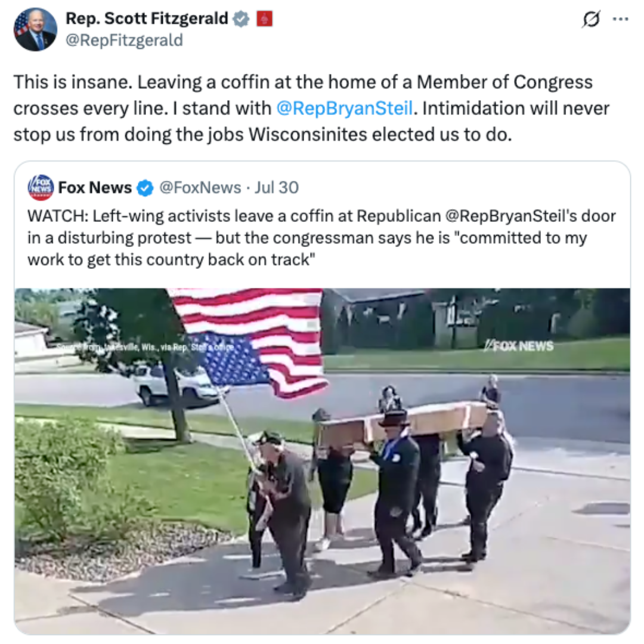Screen dimensions: 644x644
Task: Click the verified badge next to Scott Fitzgerald
Action: click(x=241, y=19)
